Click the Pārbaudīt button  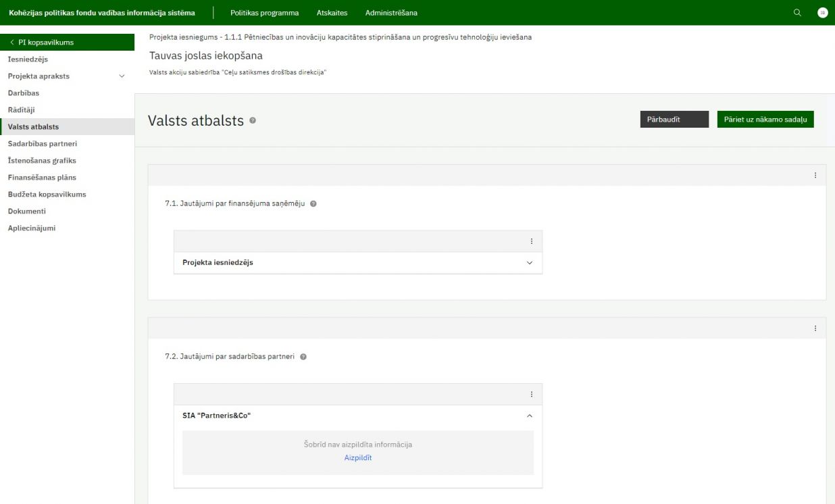click(x=674, y=120)
